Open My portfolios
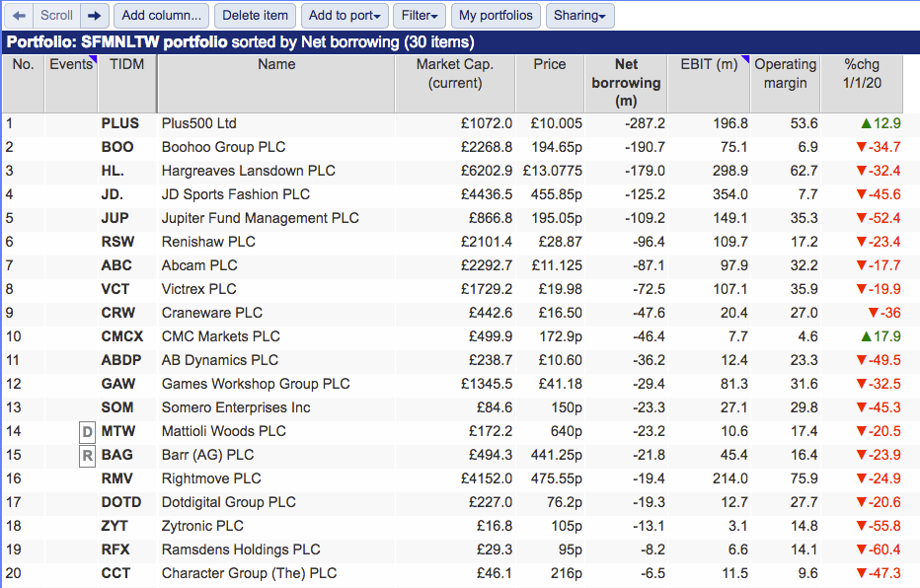This screenshot has height=588, width=920. coord(496,16)
